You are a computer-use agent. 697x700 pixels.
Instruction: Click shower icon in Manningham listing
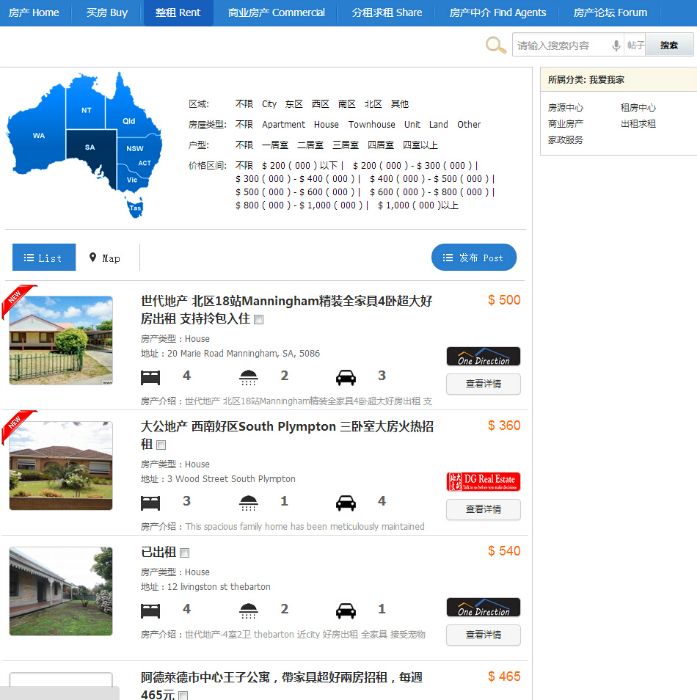248,377
